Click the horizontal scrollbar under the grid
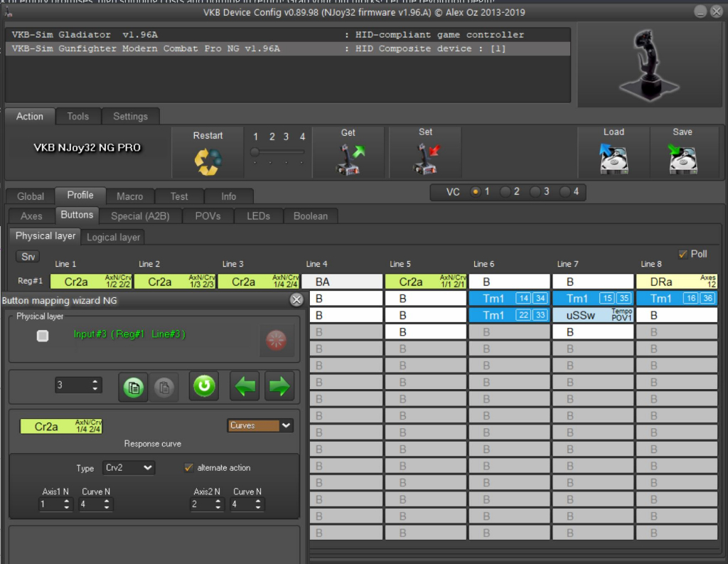Screen dimensions: 728x564 [513, 551]
